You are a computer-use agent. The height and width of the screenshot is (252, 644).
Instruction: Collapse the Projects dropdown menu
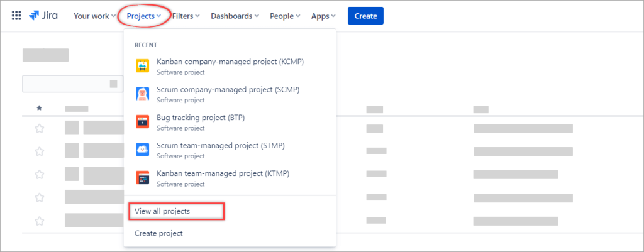[143, 16]
